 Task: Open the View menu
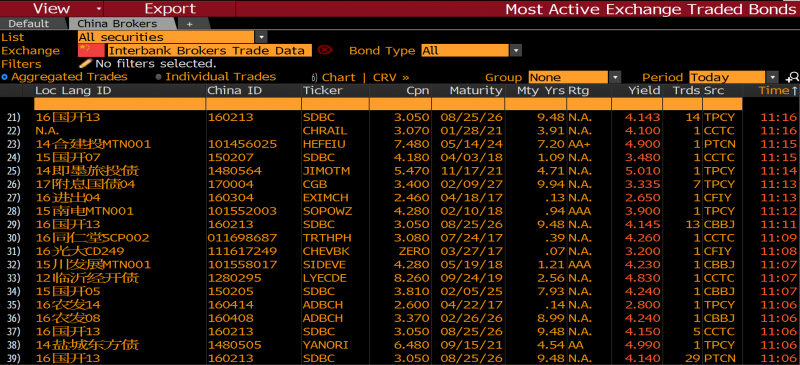tap(52, 9)
